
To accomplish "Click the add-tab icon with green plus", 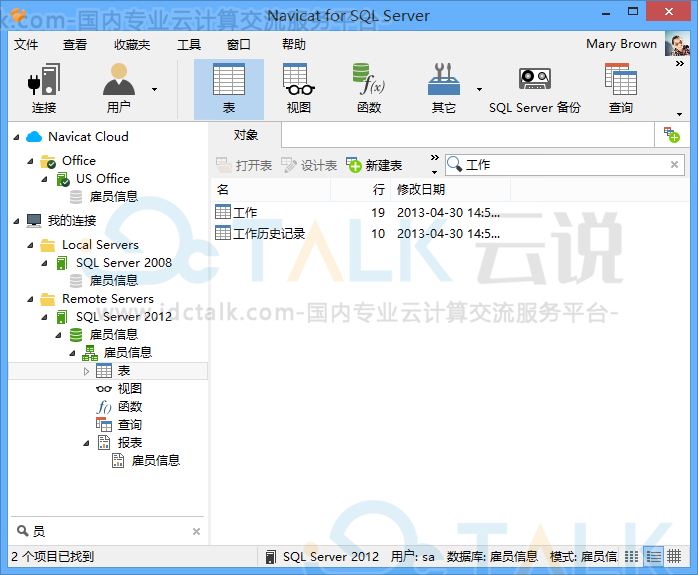I will click(671, 135).
